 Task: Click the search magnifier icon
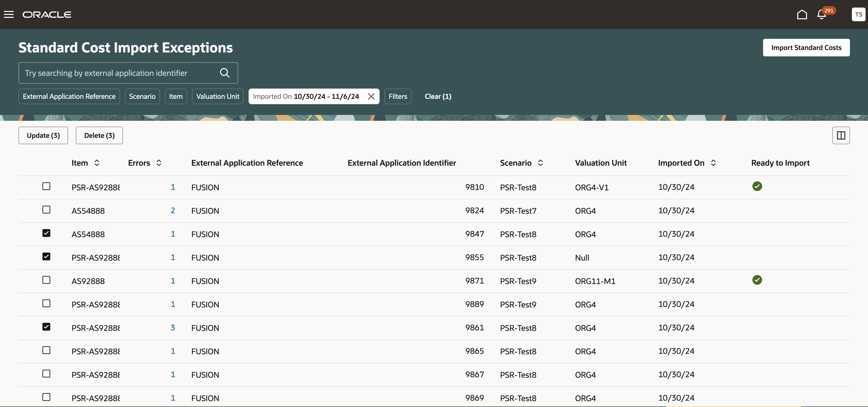click(x=225, y=73)
